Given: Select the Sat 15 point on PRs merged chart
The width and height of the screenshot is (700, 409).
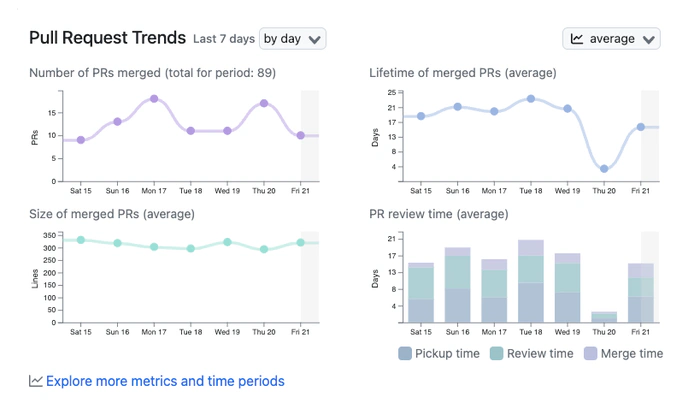Looking at the screenshot, I should tap(81, 140).
